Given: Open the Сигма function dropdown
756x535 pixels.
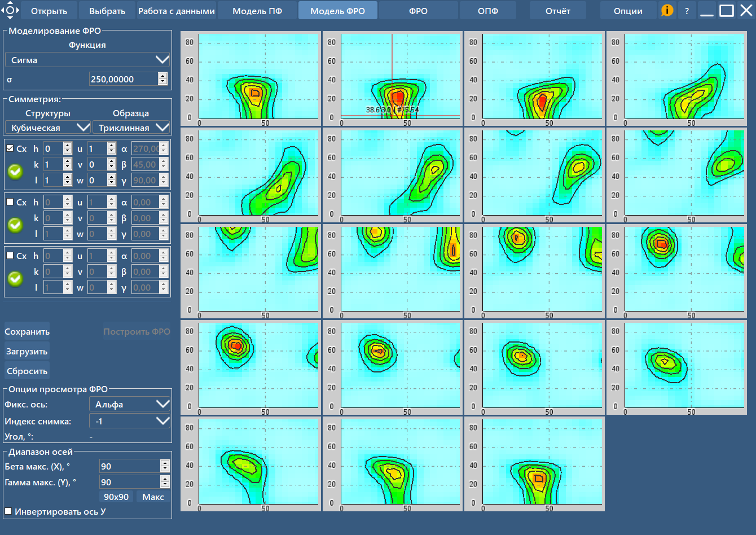Looking at the screenshot, I should click(87, 60).
